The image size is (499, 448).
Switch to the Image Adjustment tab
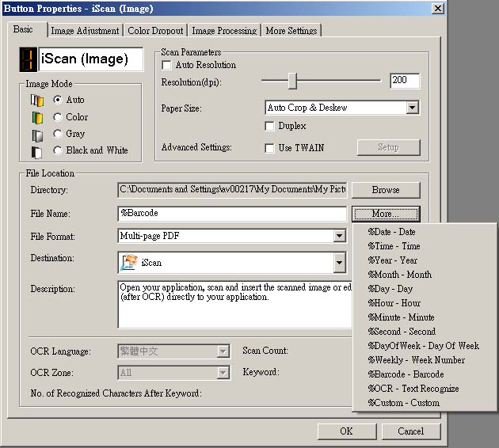(85, 31)
